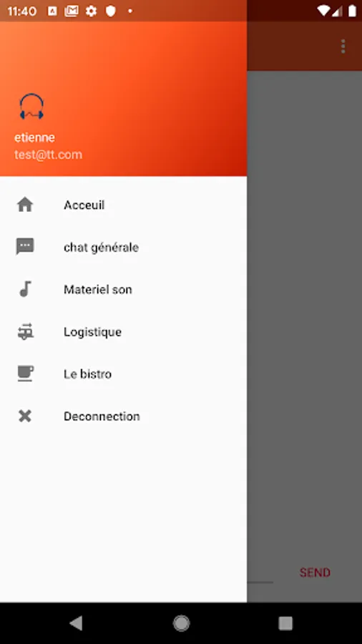Go to Materiel son section
362x644 pixels.
click(x=123, y=289)
